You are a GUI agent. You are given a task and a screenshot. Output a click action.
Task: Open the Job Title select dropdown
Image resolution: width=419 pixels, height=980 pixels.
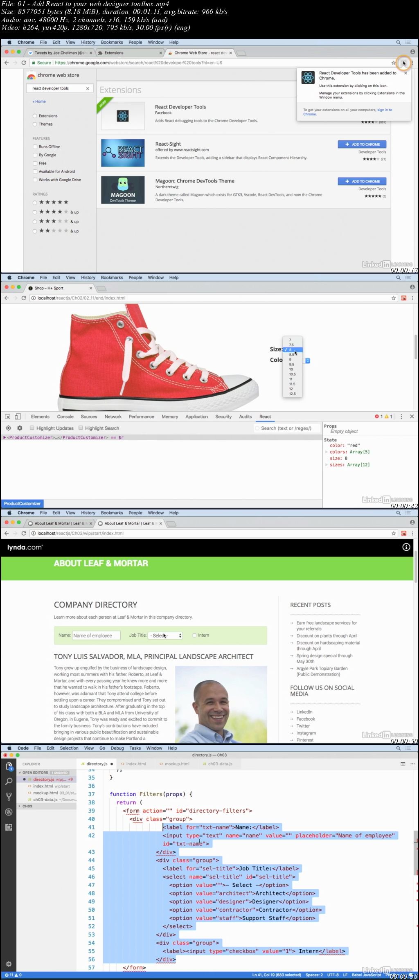166,635
